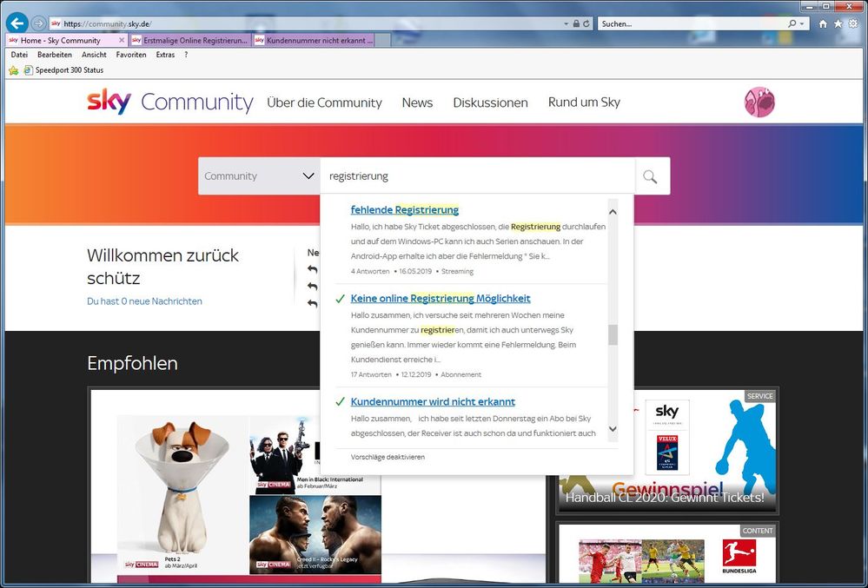Image resolution: width=868 pixels, height=588 pixels.
Task: Click the scroll-down arrow of the suggestions list
Action: (x=613, y=429)
